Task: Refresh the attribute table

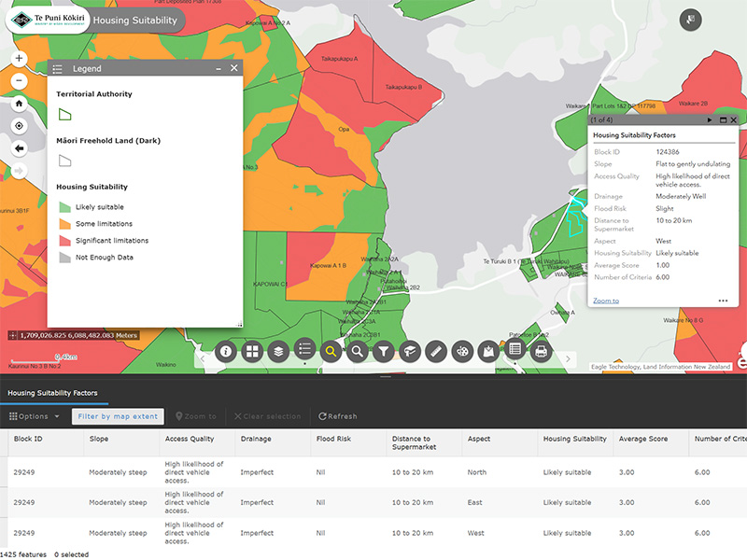Action: click(338, 416)
